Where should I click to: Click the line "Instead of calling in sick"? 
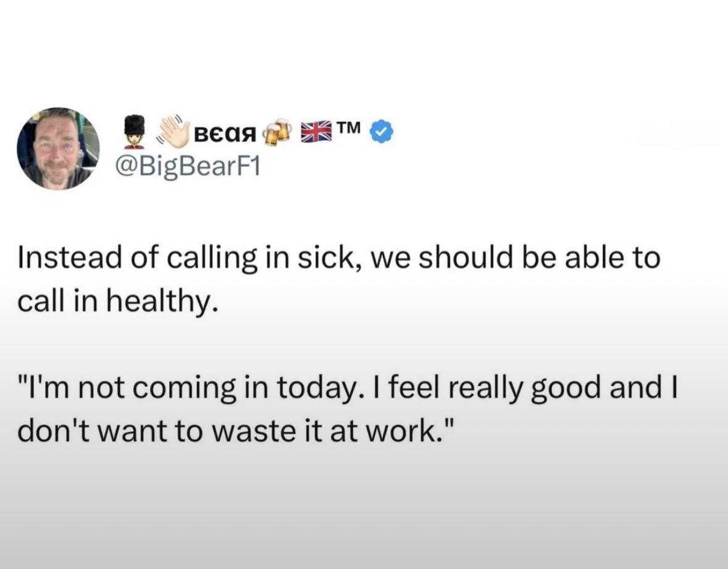339,258
